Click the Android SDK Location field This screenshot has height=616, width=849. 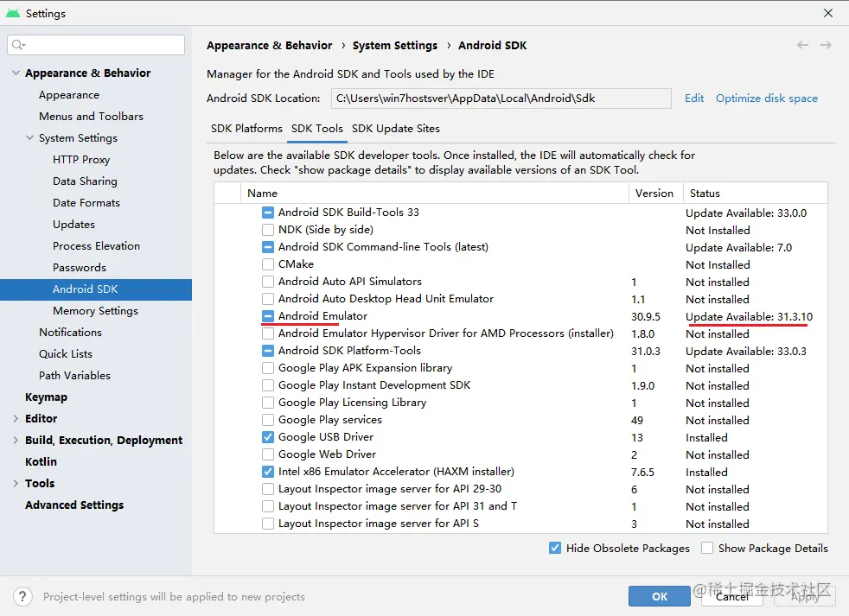point(501,98)
